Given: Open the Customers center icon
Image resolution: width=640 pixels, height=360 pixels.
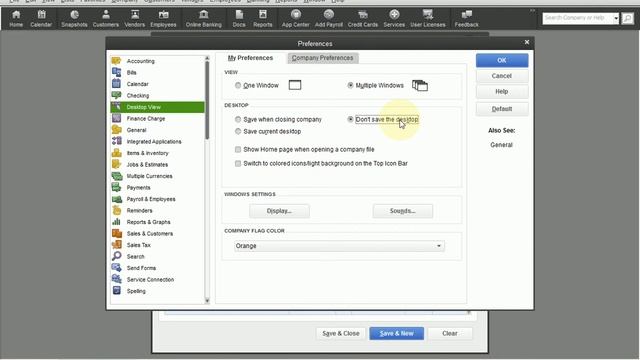Looking at the screenshot, I should (x=106, y=19).
